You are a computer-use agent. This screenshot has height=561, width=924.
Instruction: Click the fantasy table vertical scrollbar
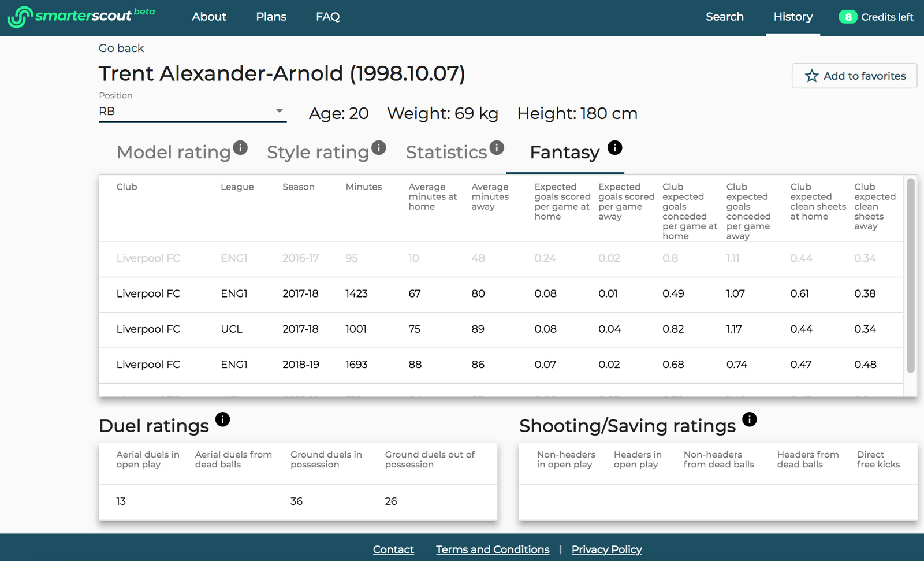click(911, 276)
